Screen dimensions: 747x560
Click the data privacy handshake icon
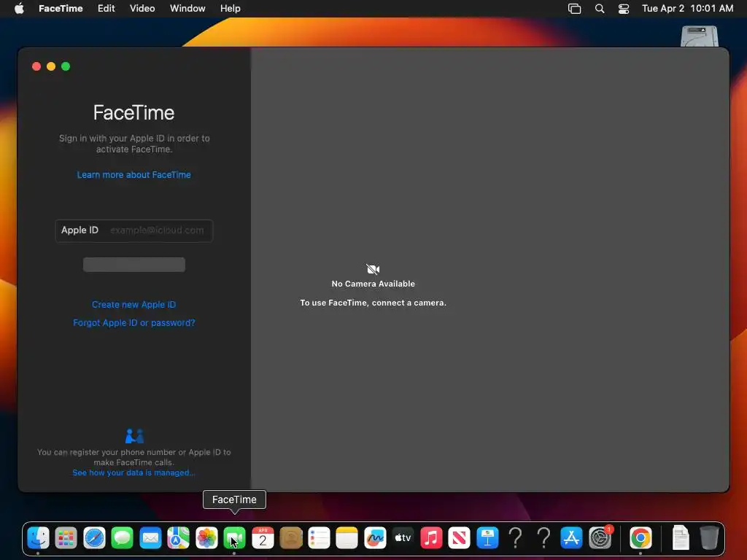pos(134,436)
